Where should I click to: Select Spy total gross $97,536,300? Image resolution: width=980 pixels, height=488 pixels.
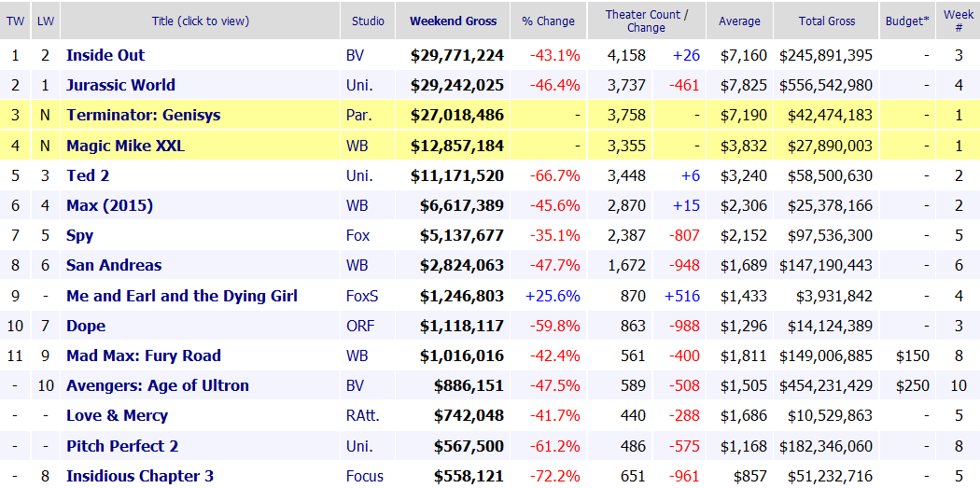[x=830, y=235]
